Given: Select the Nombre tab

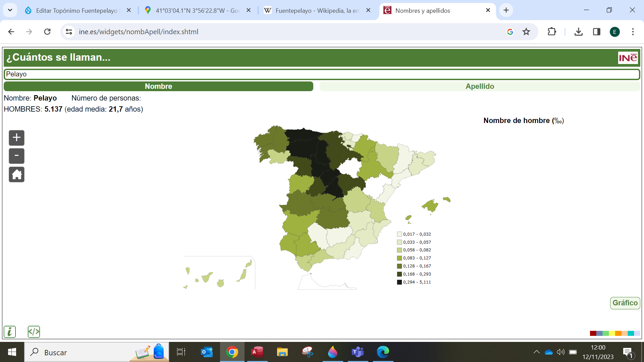Looking at the screenshot, I should click(158, 86).
